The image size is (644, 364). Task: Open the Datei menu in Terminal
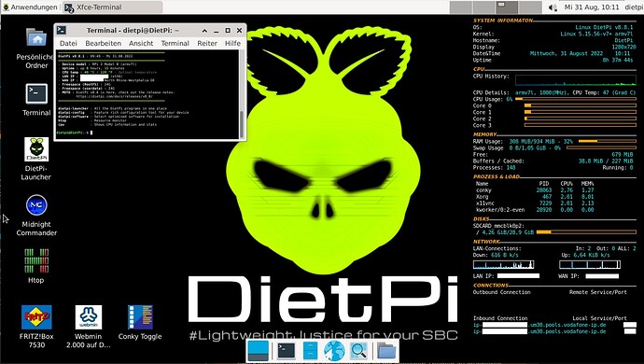point(68,43)
